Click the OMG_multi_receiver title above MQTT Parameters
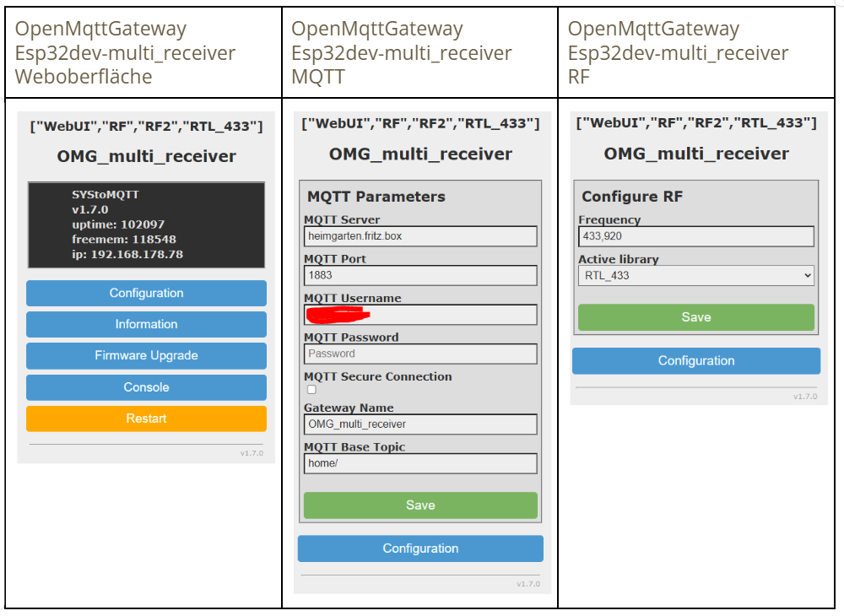 coord(420,154)
